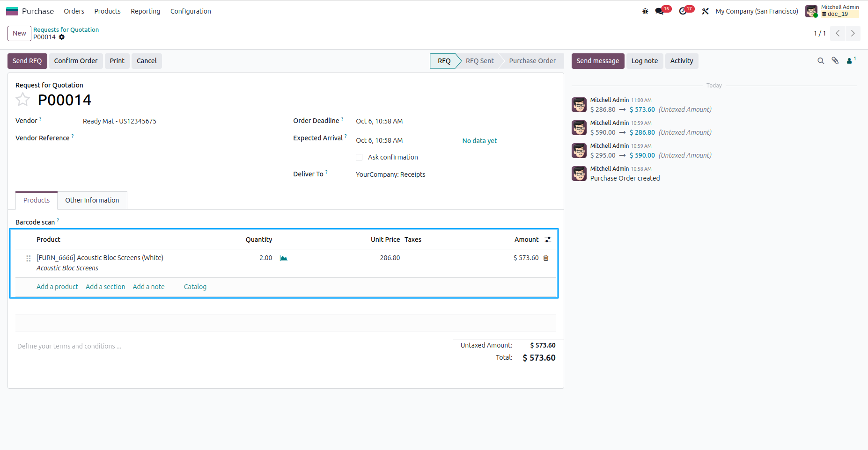868x450 pixels.
Task: Open the Reporting menu
Action: click(x=145, y=11)
